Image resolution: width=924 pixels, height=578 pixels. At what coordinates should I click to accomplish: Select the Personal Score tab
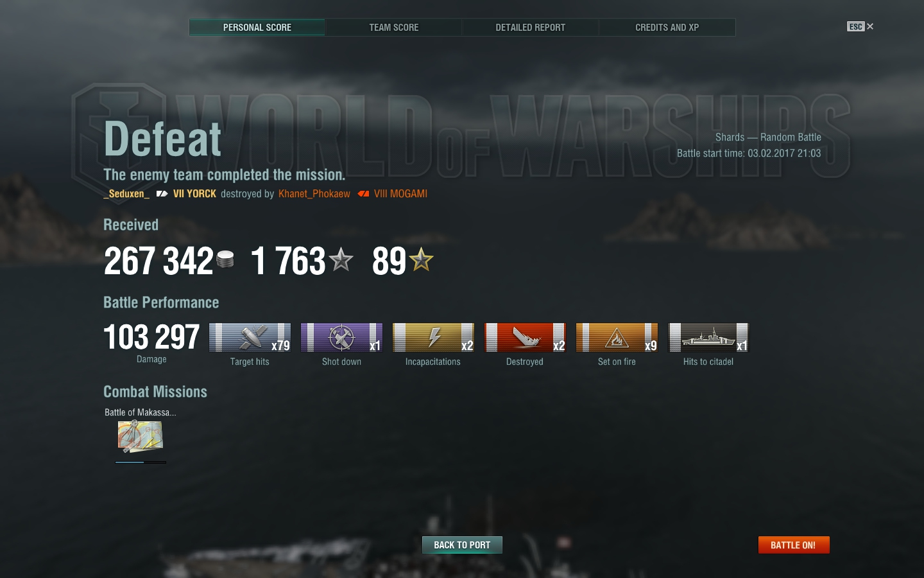(257, 28)
